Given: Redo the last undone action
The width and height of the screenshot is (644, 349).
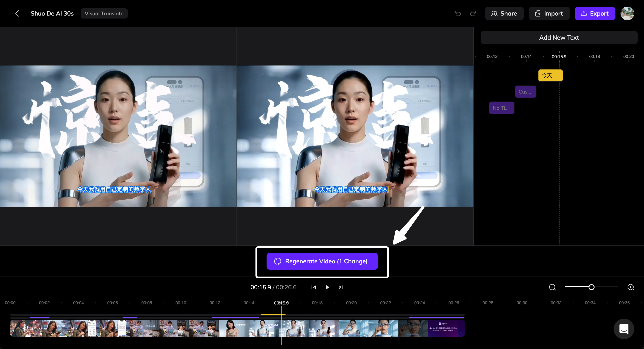Looking at the screenshot, I should tap(473, 13).
